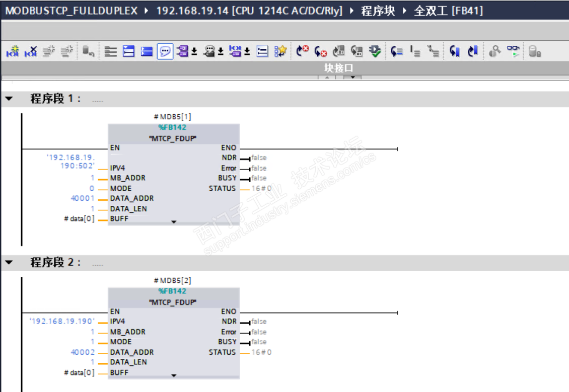This screenshot has height=392, width=569.
Task: Click Go to next error icon
Action: point(302,51)
